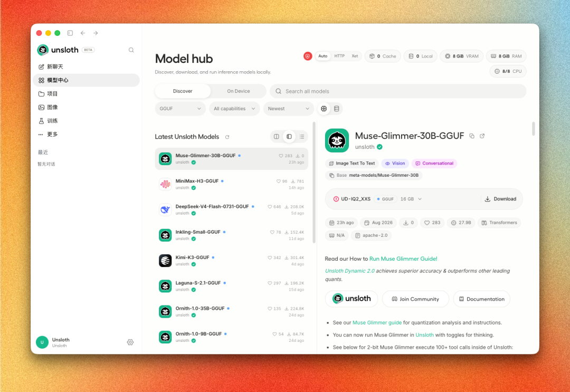This screenshot has width=570, height=392.
Task: Select Muse-Glimmer-30B-GGUF in the list
Action: [232, 159]
